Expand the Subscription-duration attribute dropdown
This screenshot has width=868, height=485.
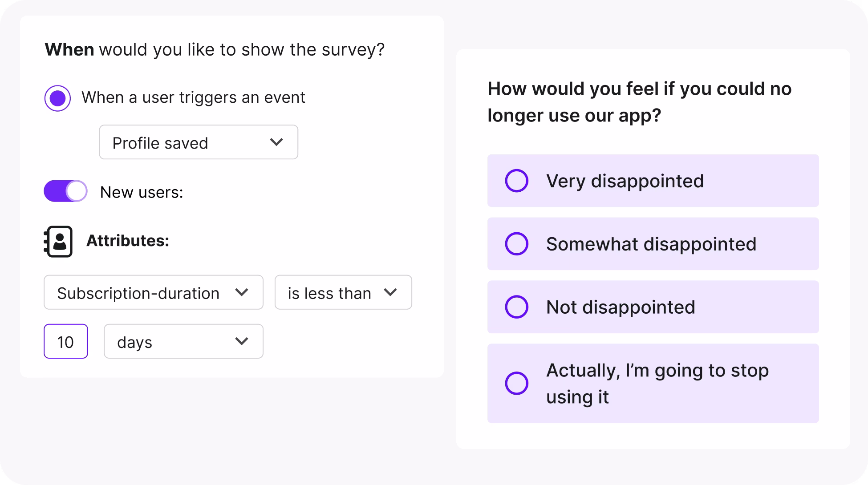click(x=153, y=293)
